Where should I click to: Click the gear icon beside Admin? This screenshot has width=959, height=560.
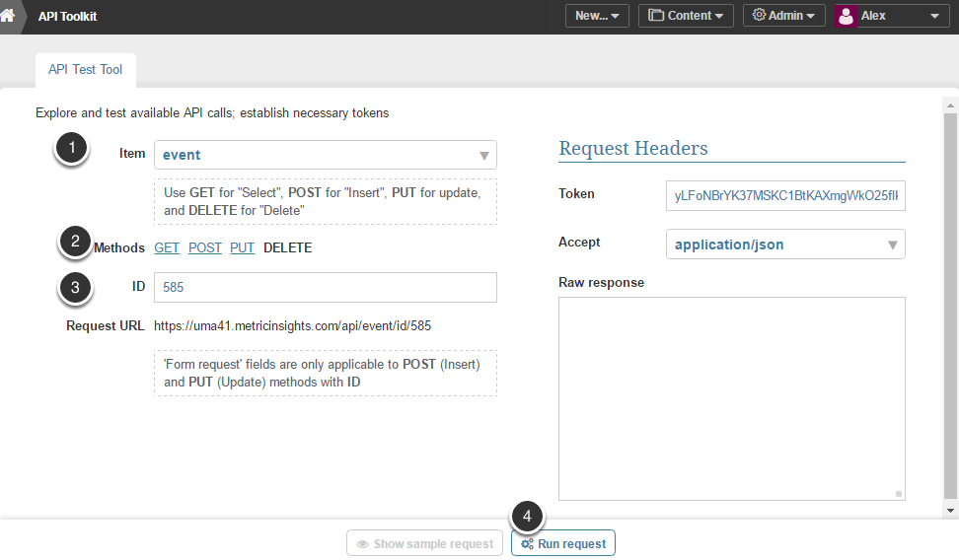[759, 16]
